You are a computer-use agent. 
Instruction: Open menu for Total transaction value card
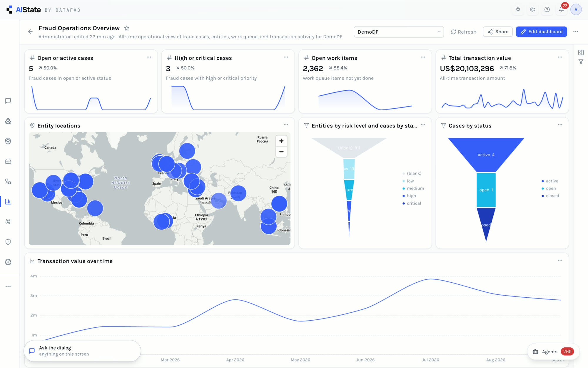[x=560, y=57]
